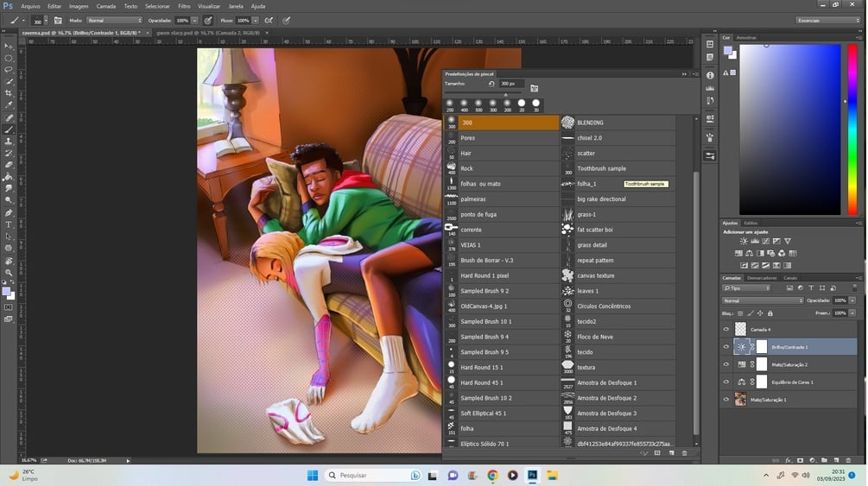The height and width of the screenshot is (486, 868).
Task: Toggle the layer filter on/off switch
Action: pos(855,287)
